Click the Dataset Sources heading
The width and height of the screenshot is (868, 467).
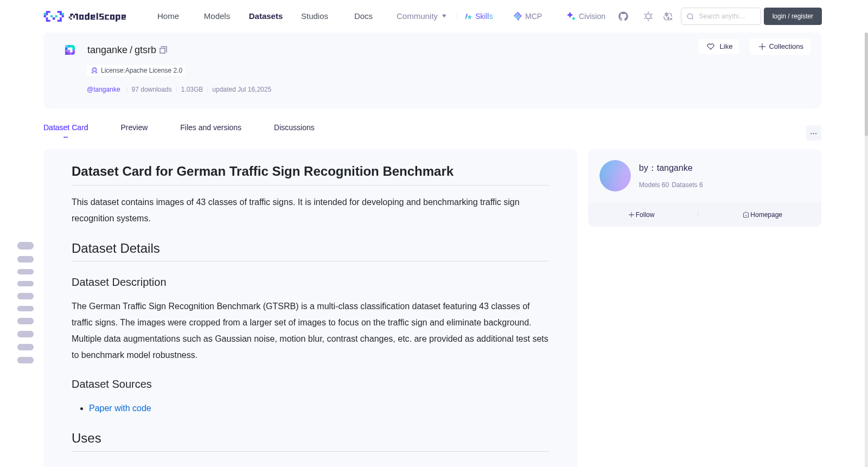112,384
